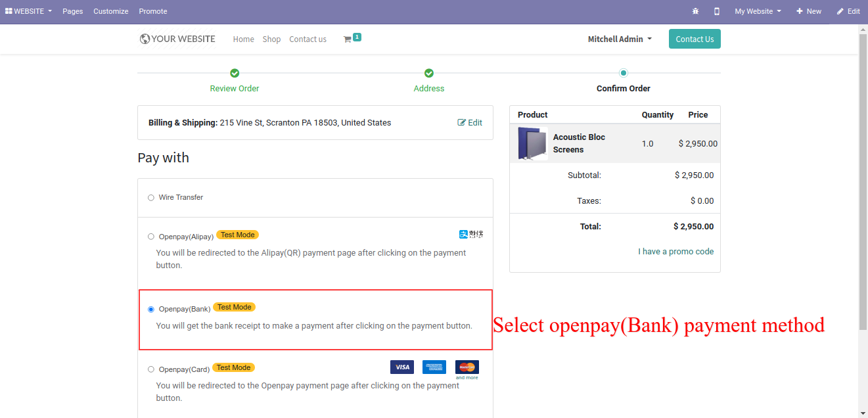Viewport: 868px width, 418px height.
Task: Click the globe YOUR WEBSITE logo
Action: coord(177,39)
